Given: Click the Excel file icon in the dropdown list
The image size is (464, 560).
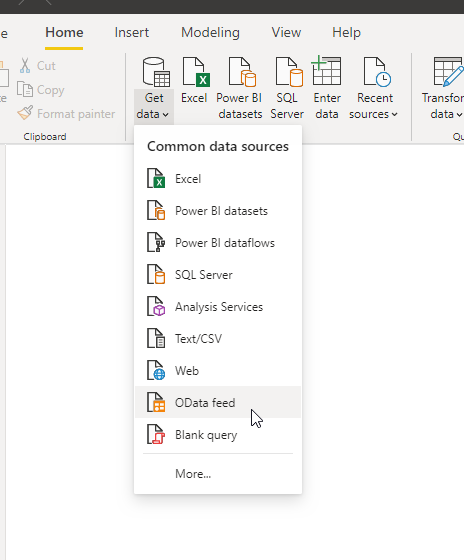Looking at the screenshot, I should [156, 178].
